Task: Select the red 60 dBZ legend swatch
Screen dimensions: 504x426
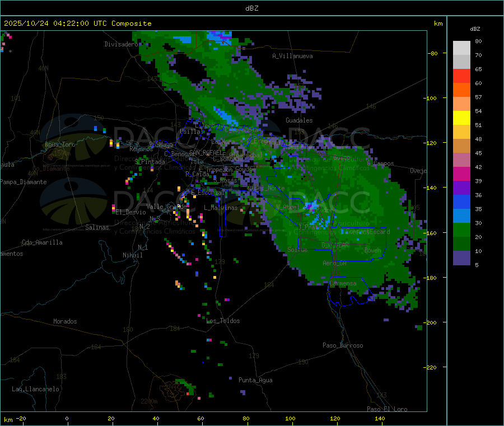Action: point(461,76)
